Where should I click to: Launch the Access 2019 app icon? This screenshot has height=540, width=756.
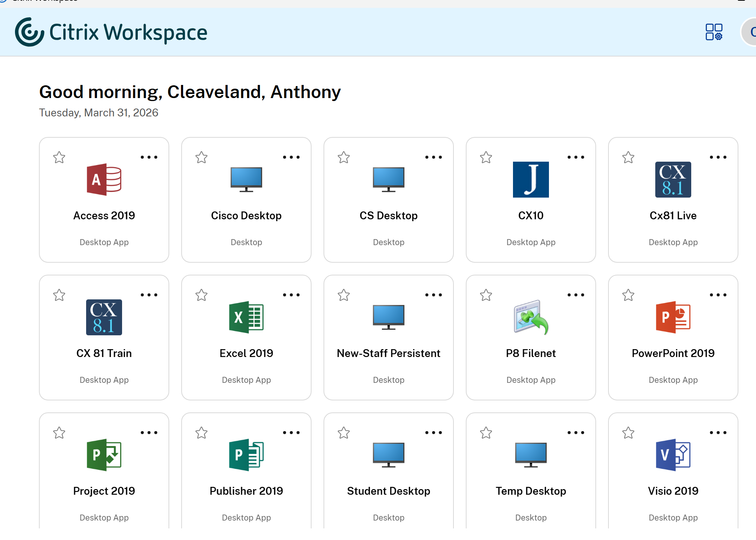tap(104, 180)
